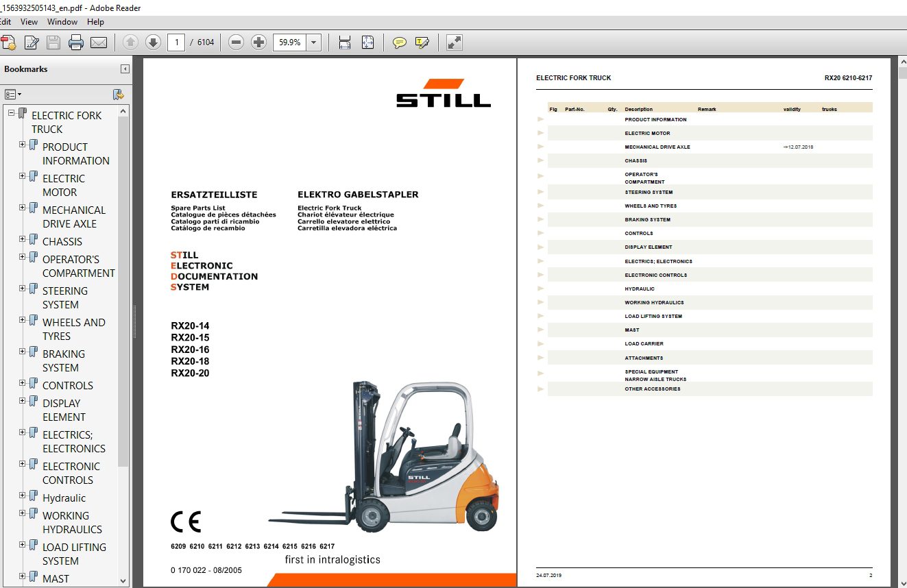Click the new bookmark icon in the Bookmarks panel
This screenshot has width=907, height=588.
pos(119,95)
